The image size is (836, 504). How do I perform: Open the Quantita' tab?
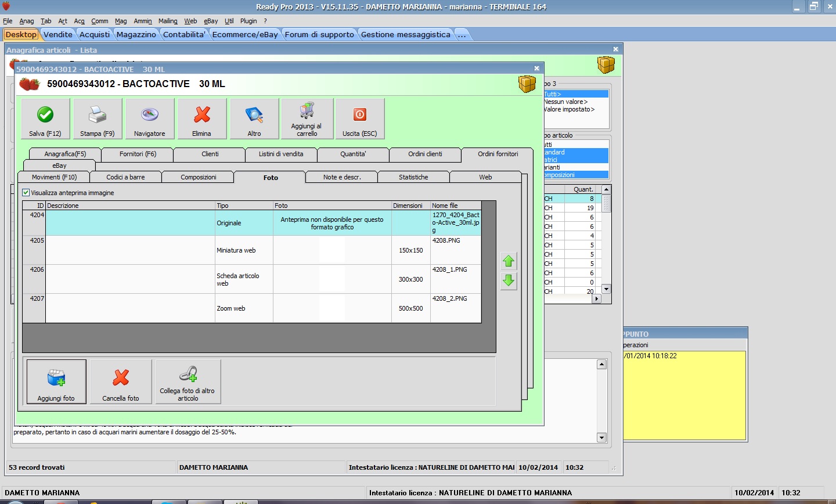click(353, 154)
